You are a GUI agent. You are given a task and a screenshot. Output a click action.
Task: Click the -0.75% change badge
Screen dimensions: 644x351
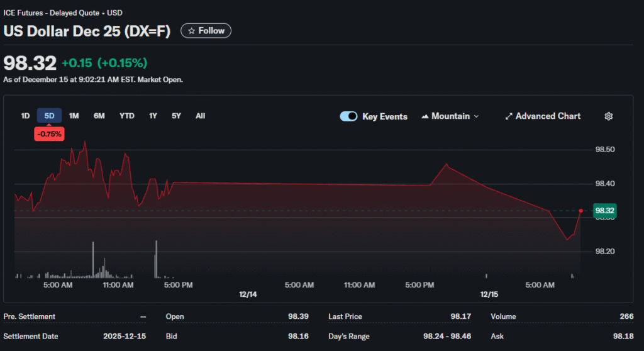click(49, 133)
